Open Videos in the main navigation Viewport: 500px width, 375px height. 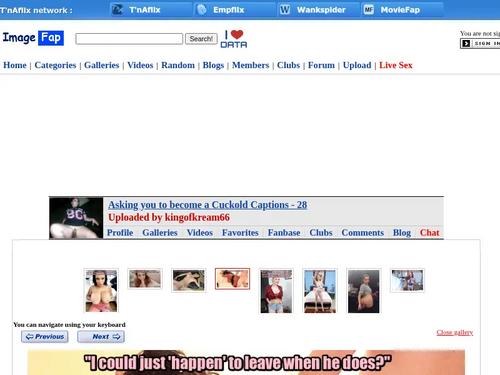140,65
